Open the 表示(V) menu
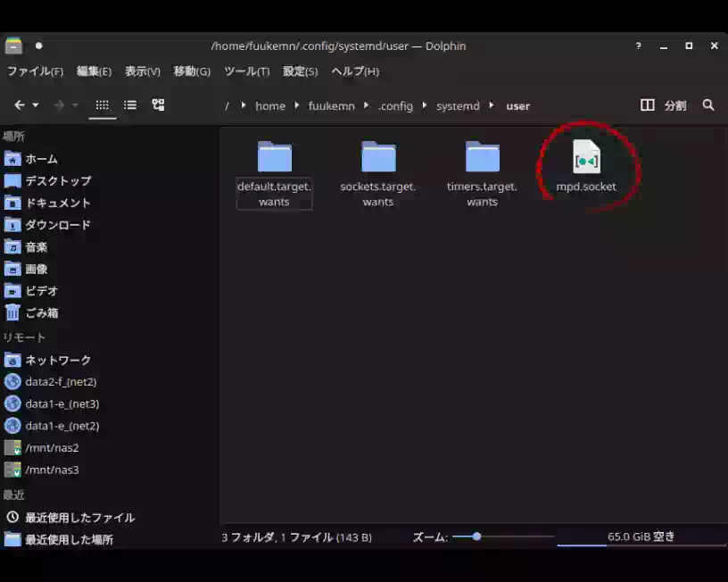Screen dimensions: 728x582 point(143,71)
